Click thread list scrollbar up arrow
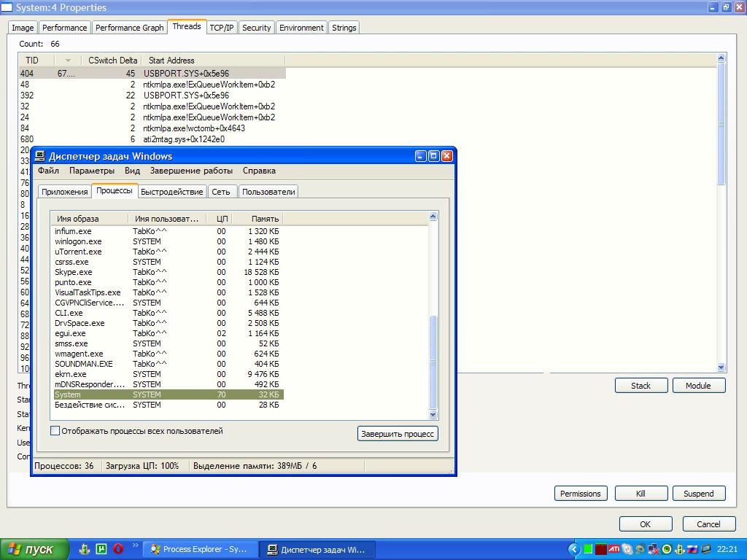 click(x=721, y=58)
